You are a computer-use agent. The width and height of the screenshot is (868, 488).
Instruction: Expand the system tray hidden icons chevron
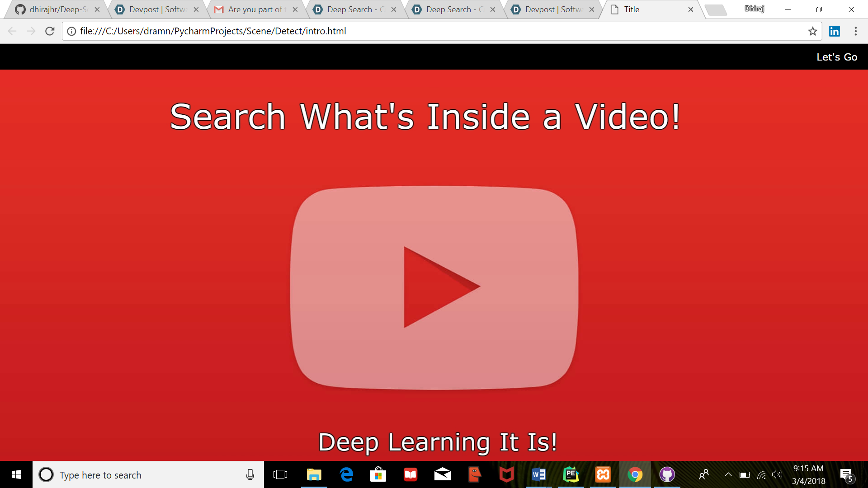728,474
